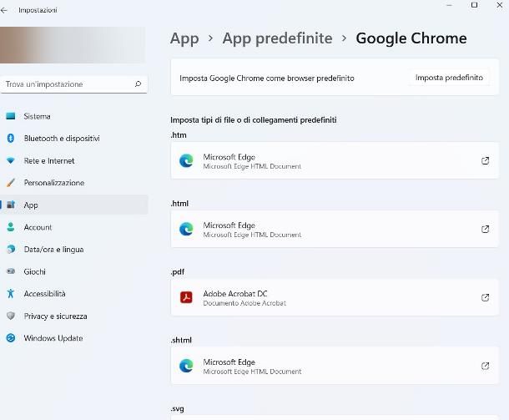Change .shtml default app card
The width and height of the screenshot is (509, 420).
(335, 366)
